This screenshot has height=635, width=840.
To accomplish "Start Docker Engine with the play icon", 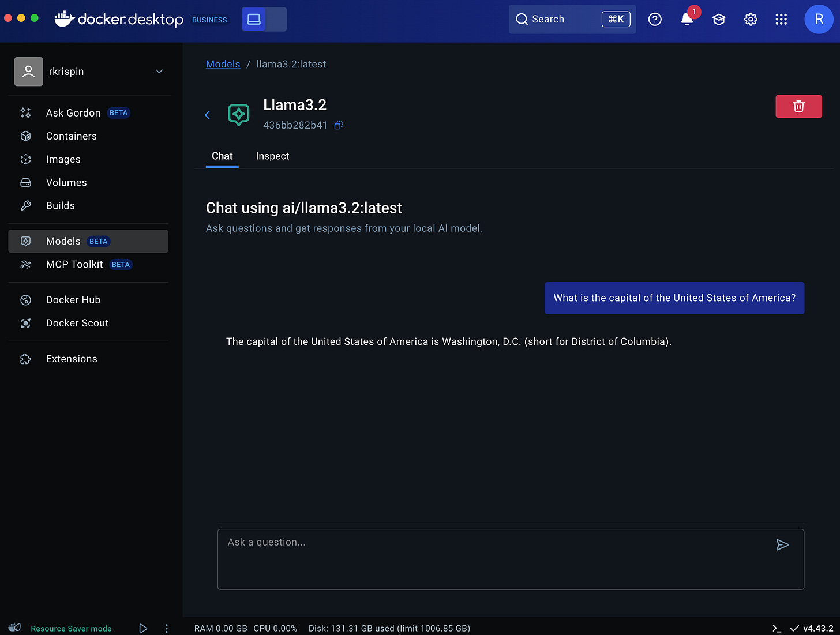I will point(143,628).
